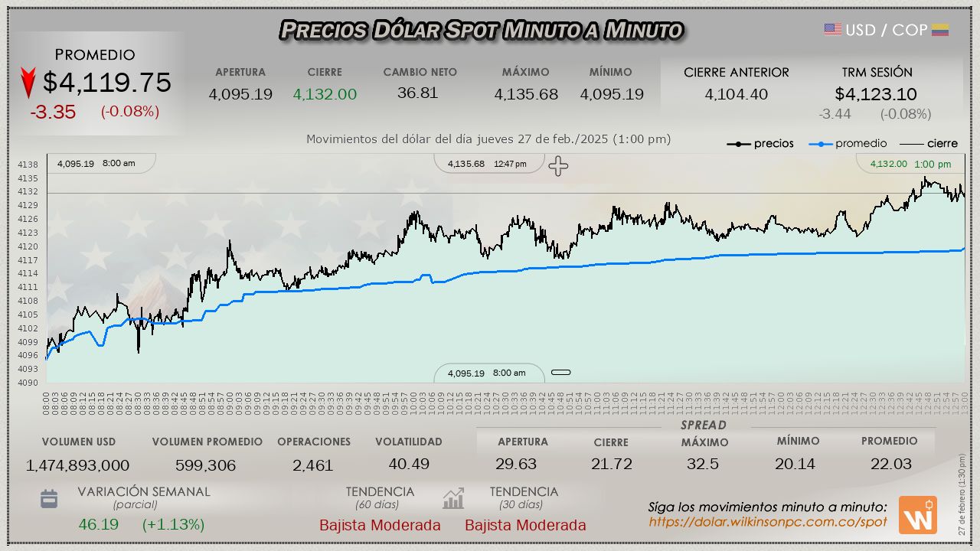Click the green Cierre value 4,132.00

[325, 94]
